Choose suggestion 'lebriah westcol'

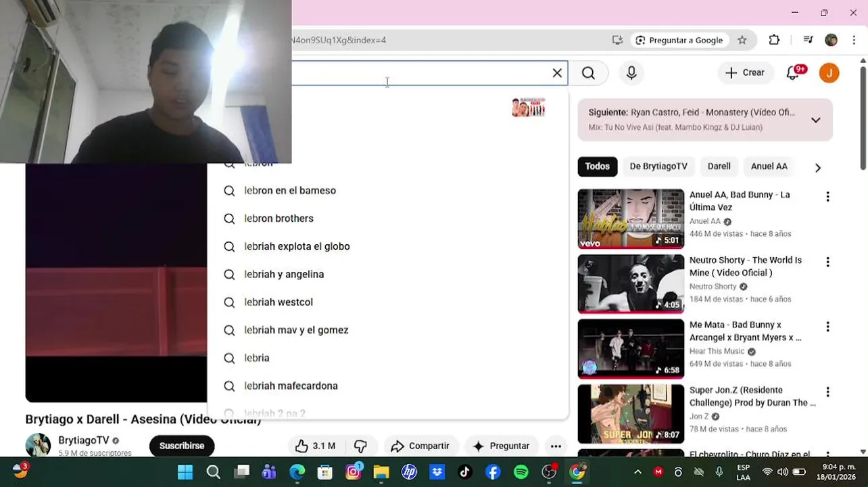[x=388, y=302]
